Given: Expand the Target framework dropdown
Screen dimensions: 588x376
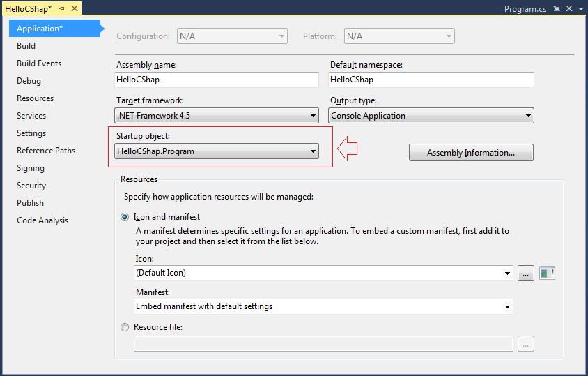Looking at the screenshot, I should [x=217, y=116].
